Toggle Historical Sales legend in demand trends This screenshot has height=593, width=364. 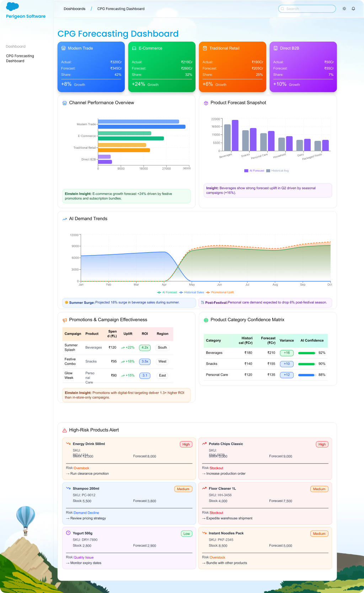point(192,292)
